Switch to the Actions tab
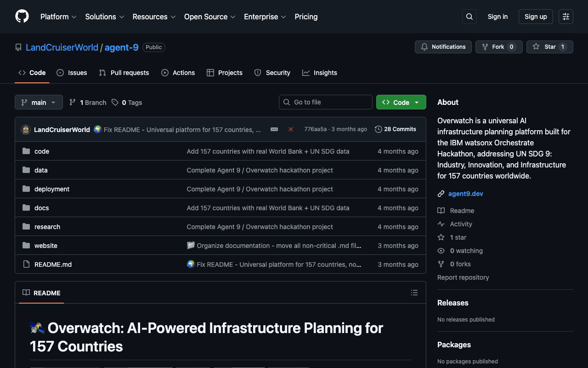Image resolution: width=588 pixels, height=368 pixels. tap(178, 73)
